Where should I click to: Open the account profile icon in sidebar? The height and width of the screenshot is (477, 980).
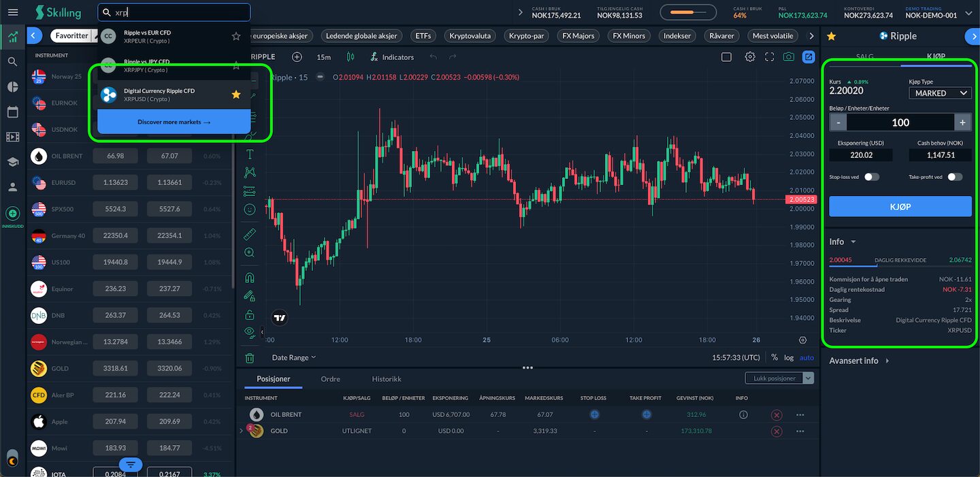point(12,186)
